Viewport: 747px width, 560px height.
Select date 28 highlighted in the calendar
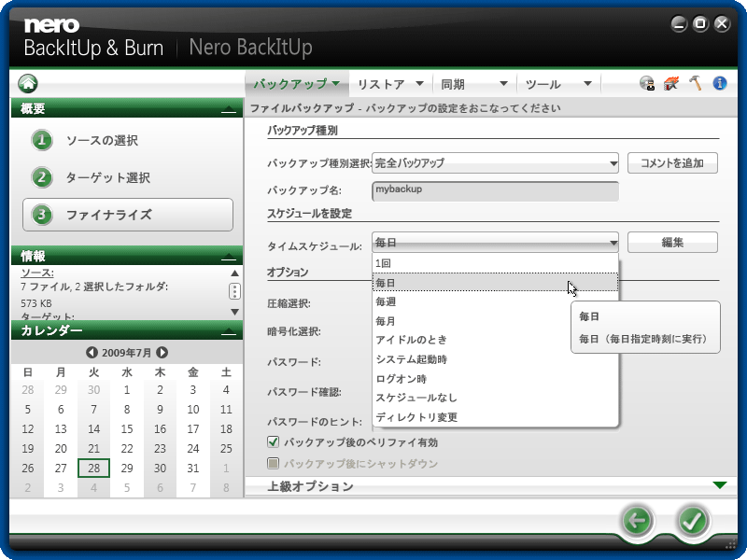click(x=94, y=469)
